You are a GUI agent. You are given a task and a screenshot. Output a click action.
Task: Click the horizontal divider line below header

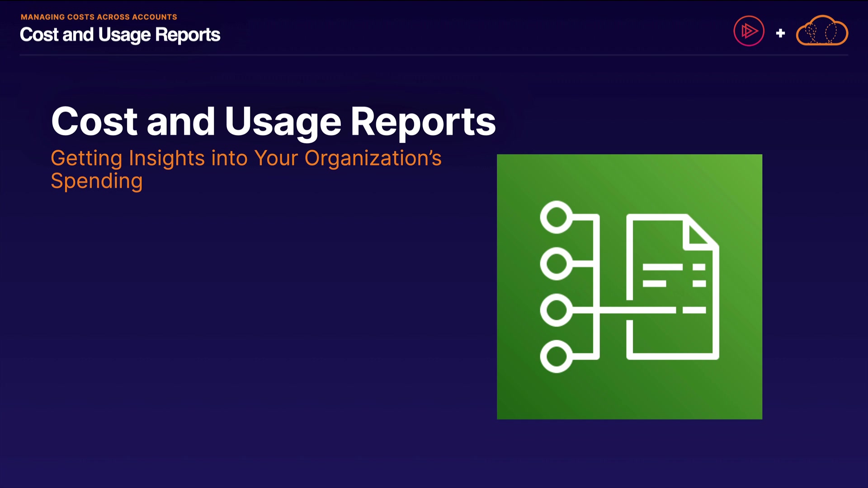tap(434, 55)
